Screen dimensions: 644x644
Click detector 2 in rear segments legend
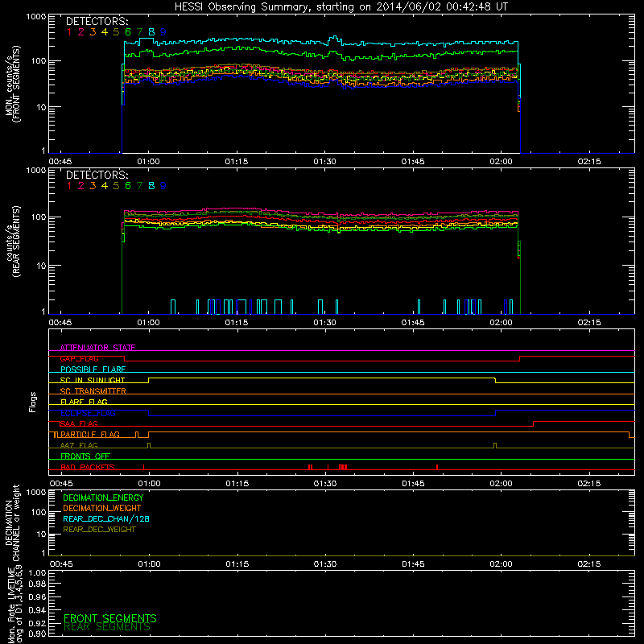[x=81, y=186]
